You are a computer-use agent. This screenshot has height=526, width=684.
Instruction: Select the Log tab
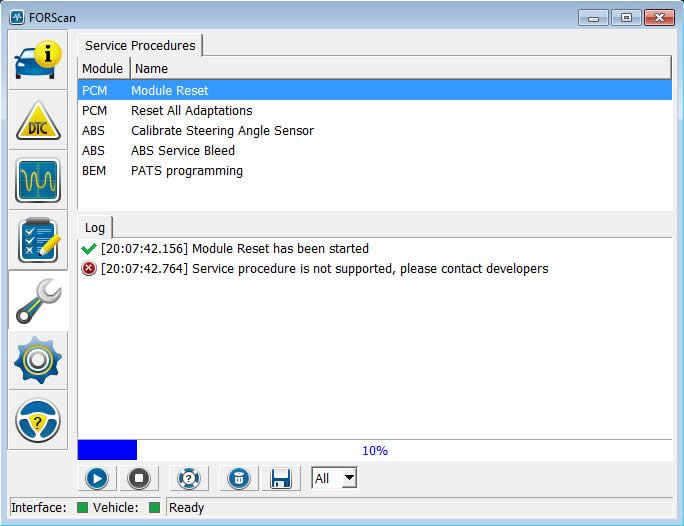tap(95, 228)
